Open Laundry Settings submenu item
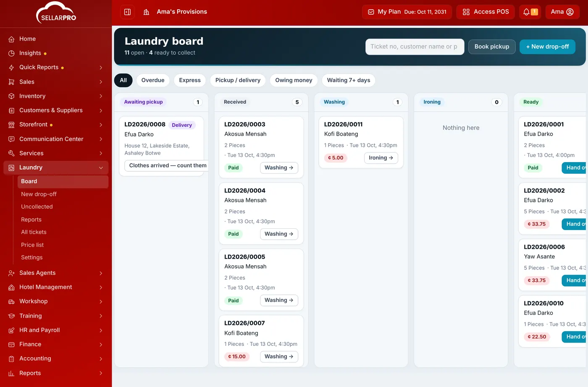The image size is (588, 387). (x=32, y=258)
